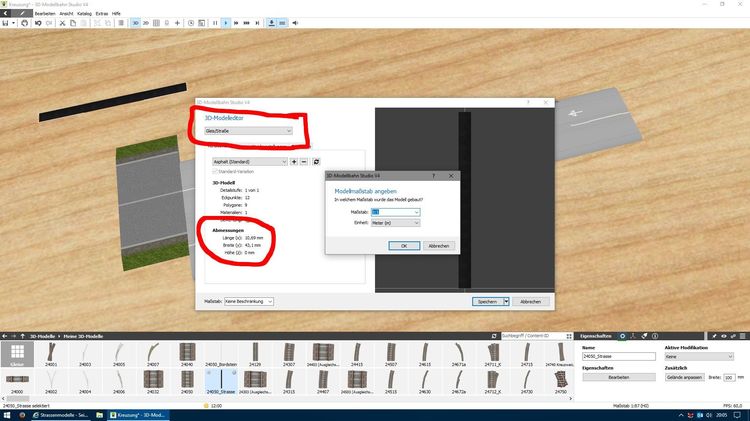Click the plus crosshair icon in the toolbar

[x=177, y=23]
